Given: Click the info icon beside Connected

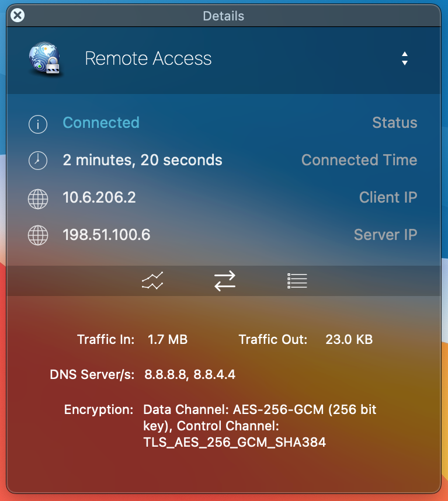Looking at the screenshot, I should tap(38, 123).
